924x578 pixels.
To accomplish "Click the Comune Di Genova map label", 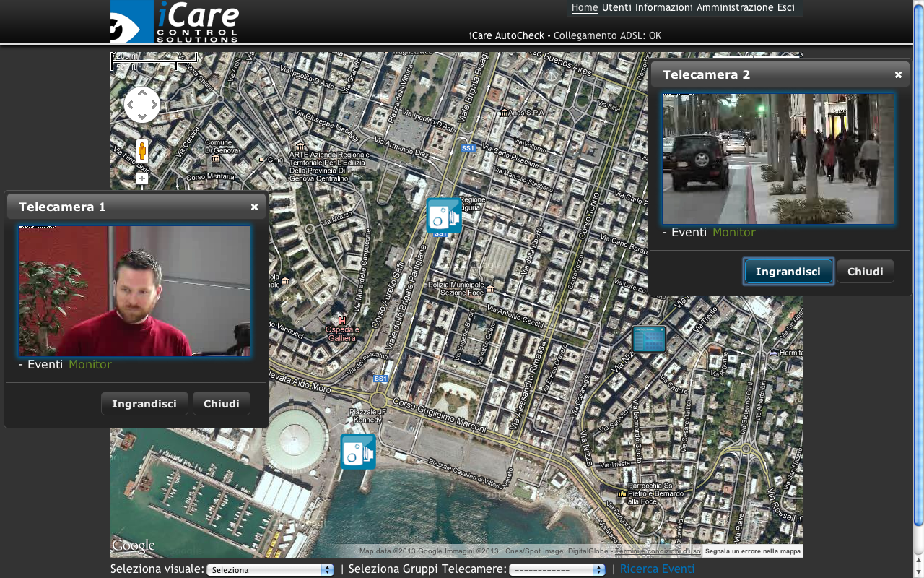I will [222, 147].
